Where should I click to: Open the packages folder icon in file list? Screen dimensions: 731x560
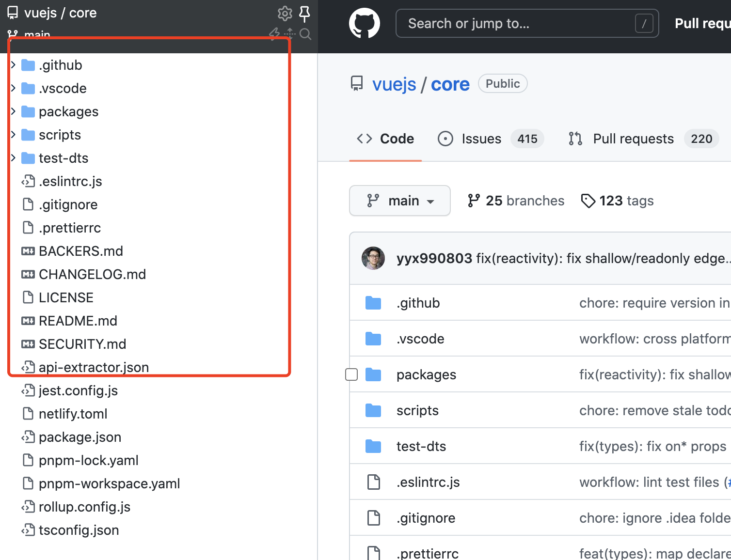[x=373, y=374]
